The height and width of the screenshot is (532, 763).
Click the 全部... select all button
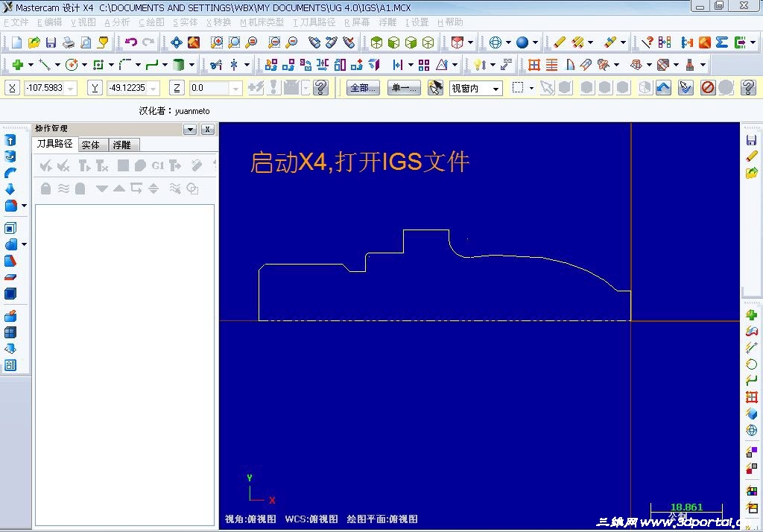(x=363, y=88)
